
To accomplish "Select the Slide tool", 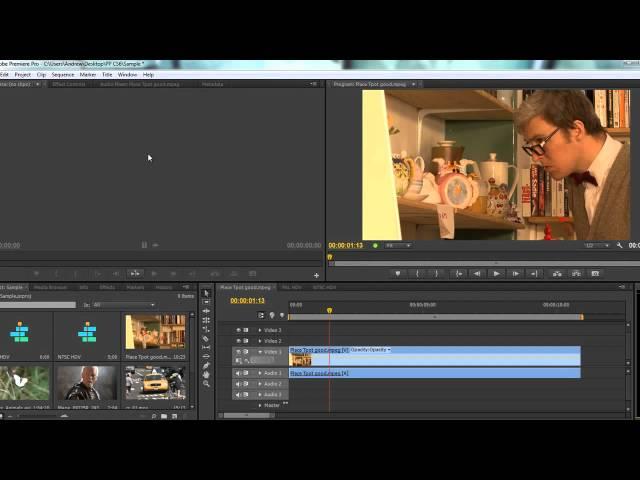I will point(206,356).
